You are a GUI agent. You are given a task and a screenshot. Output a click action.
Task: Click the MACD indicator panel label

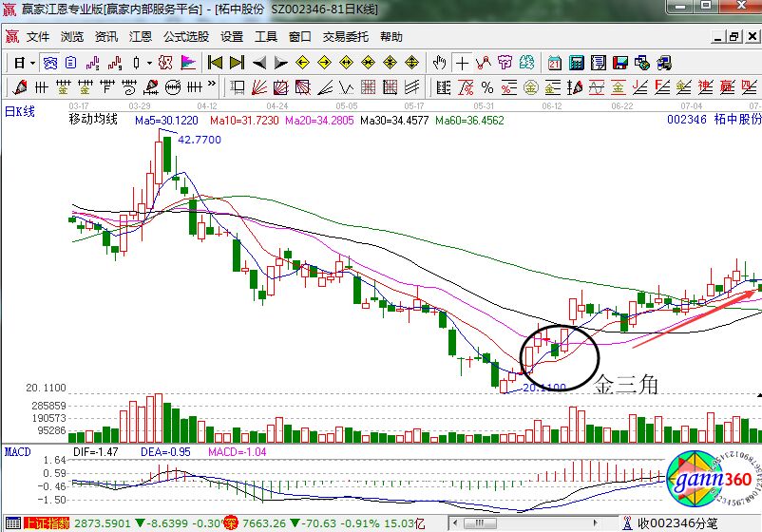click(17, 450)
